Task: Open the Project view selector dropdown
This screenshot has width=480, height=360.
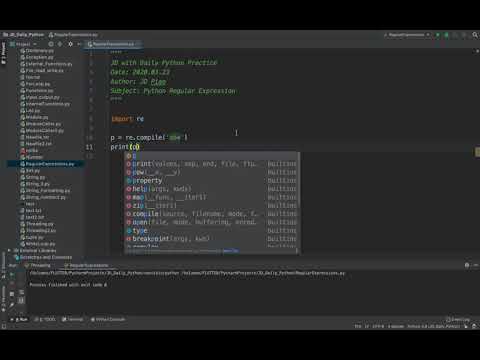Action: (23, 44)
